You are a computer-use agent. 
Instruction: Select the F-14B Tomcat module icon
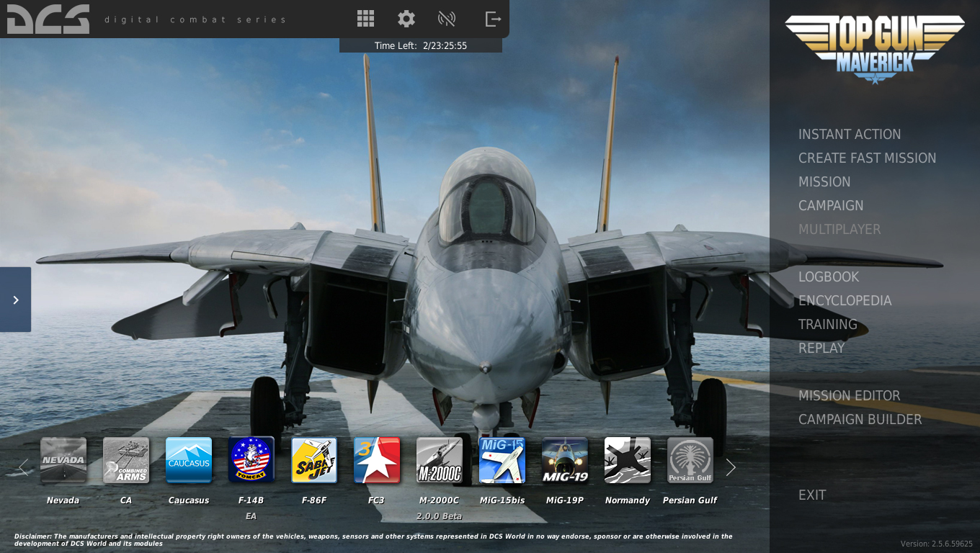tap(251, 460)
